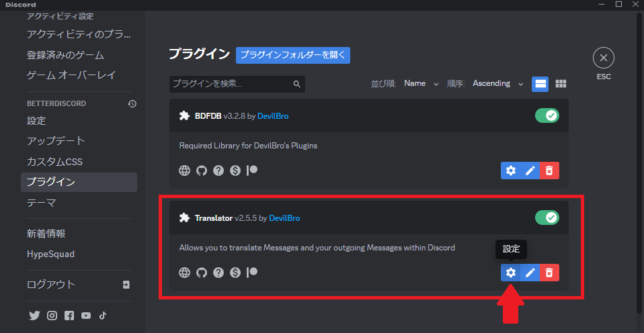Disable the Translator plugin toggle
Image resolution: width=644 pixels, height=333 pixels.
point(547,218)
